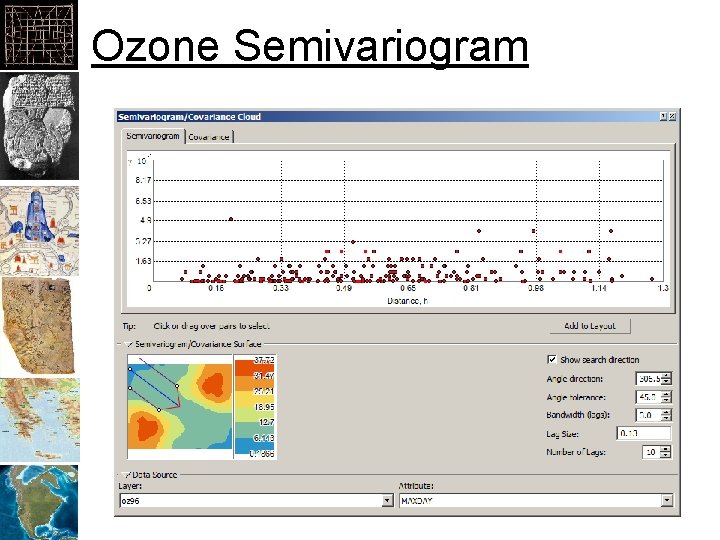Select the grid map thumbnail at top

pos(39,35)
